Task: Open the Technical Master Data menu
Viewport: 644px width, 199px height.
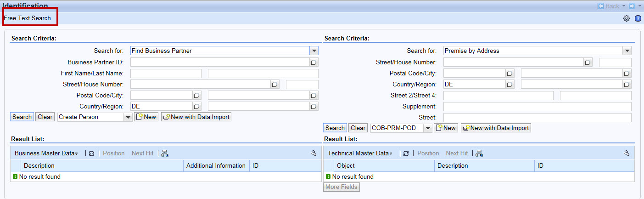Action: click(x=359, y=154)
